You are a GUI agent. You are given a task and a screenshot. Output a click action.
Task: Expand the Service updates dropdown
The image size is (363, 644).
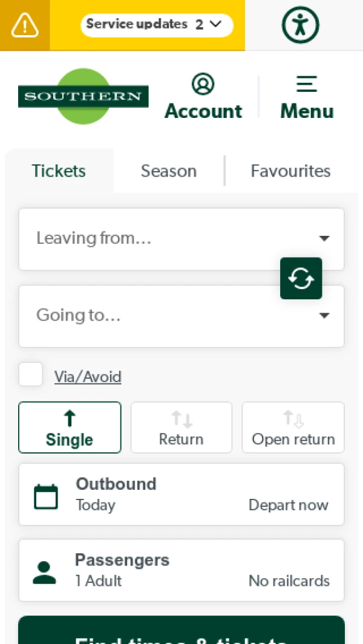pyautogui.click(x=157, y=25)
